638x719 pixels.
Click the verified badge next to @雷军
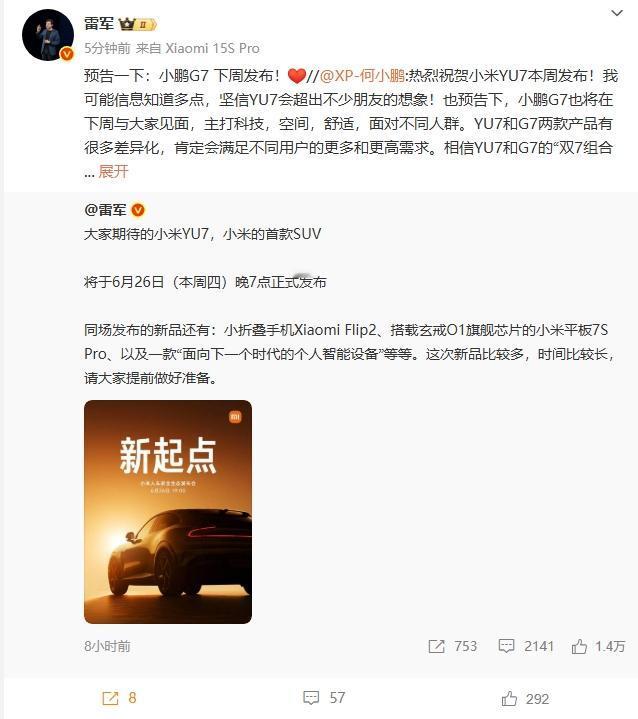pos(138,210)
